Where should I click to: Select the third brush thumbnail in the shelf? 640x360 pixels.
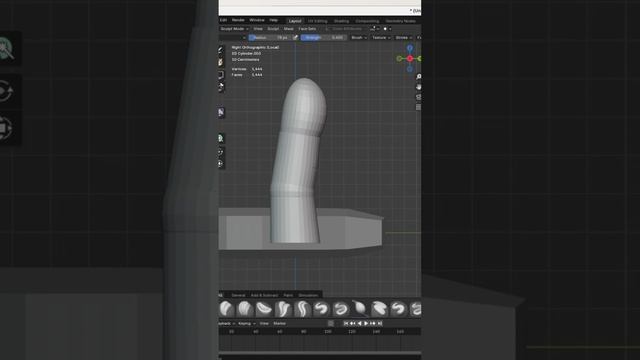pos(264,309)
